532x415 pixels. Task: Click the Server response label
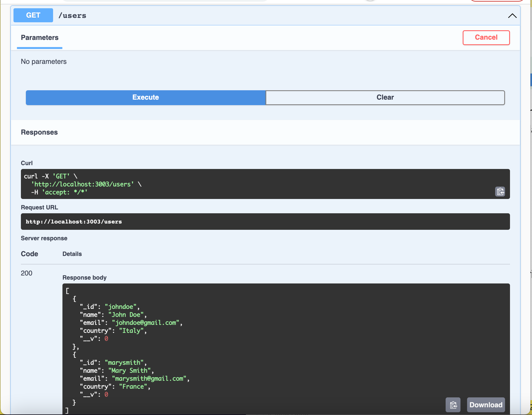click(44, 238)
